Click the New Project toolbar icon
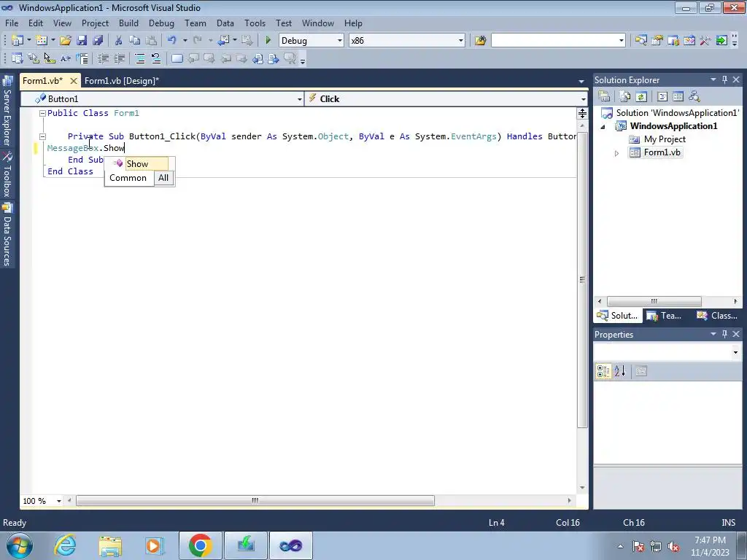747x560 pixels. pyautogui.click(x=17, y=41)
